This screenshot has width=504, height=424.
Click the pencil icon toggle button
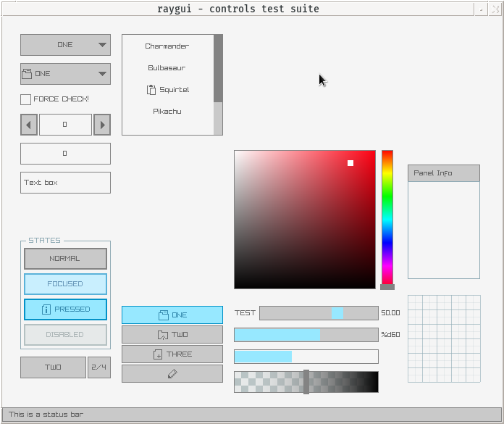172,373
